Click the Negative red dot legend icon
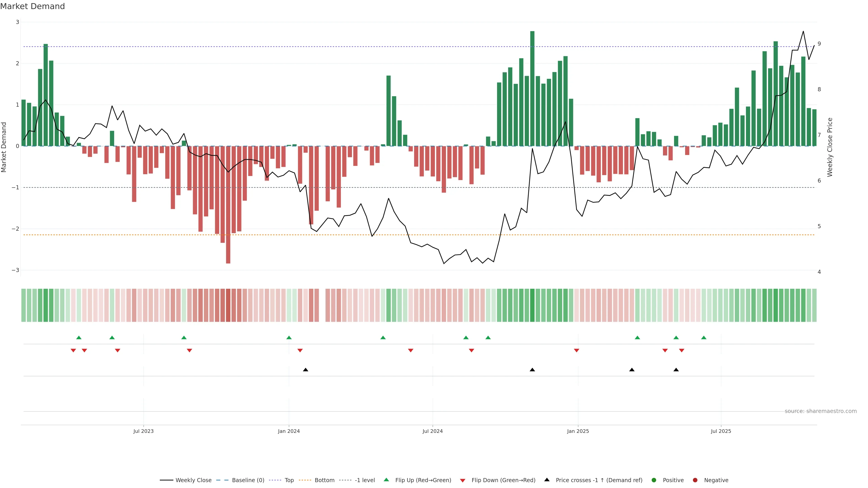The width and height of the screenshot is (868, 488). click(695, 480)
